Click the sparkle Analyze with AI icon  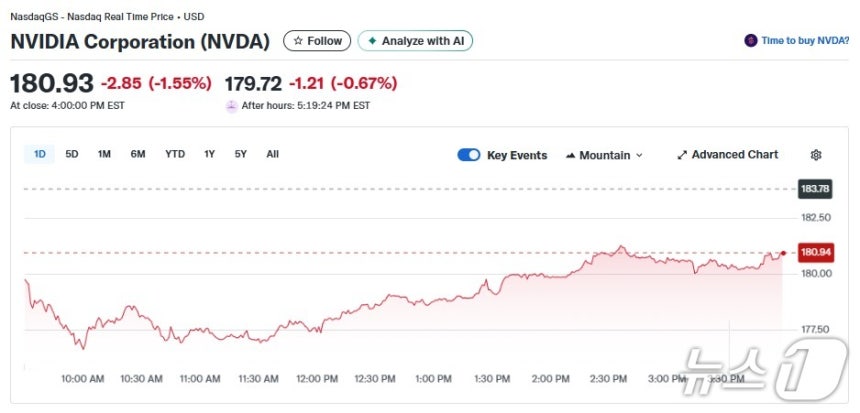[373, 41]
